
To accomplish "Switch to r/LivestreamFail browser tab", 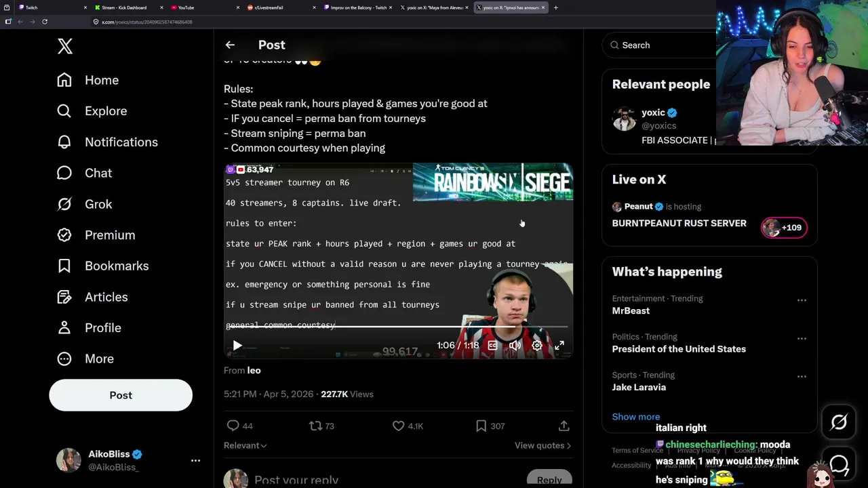I will coord(281,7).
